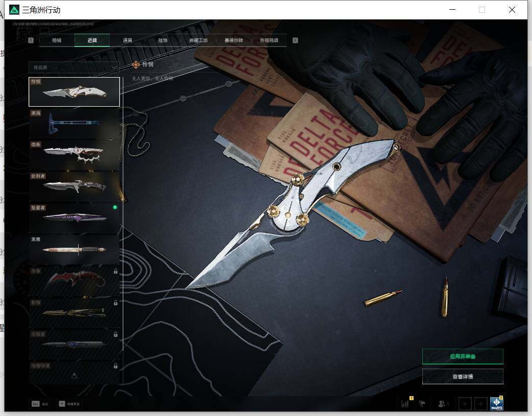The image size is (532, 416).
Task: Click the previous-tab key icon left of 枪械
Action: click(x=31, y=40)
